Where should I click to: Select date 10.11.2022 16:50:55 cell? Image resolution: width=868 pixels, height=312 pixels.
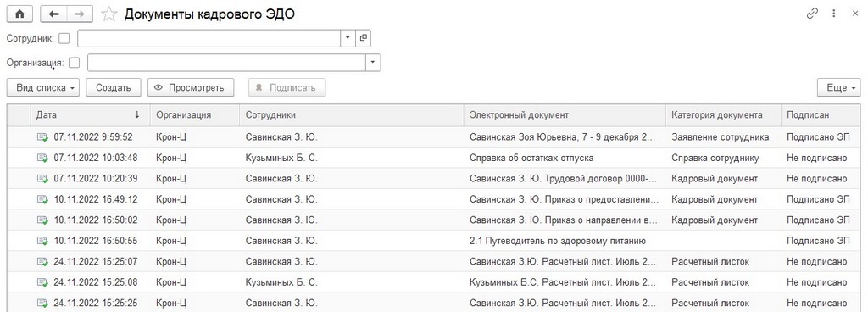point(95,241)
